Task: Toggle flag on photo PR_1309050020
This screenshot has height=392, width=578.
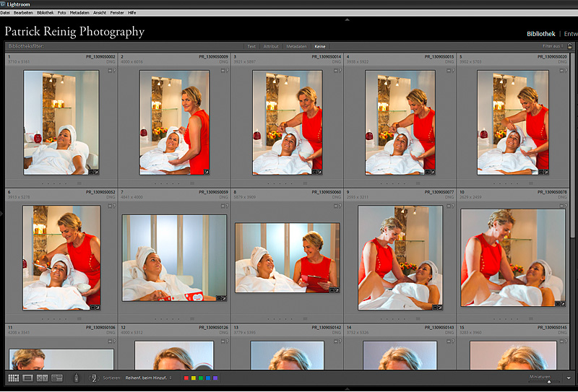Action: point(563,71)
